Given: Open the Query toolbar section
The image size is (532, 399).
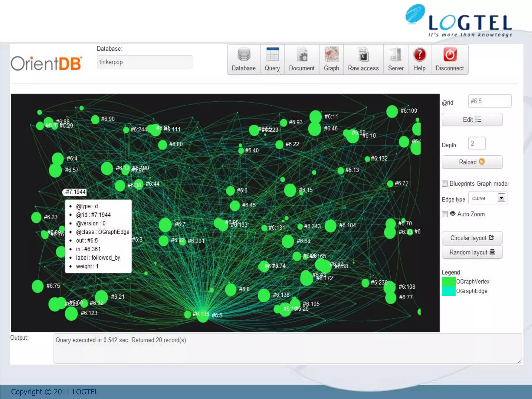Looking at the screenshot, I should (272, 59).
